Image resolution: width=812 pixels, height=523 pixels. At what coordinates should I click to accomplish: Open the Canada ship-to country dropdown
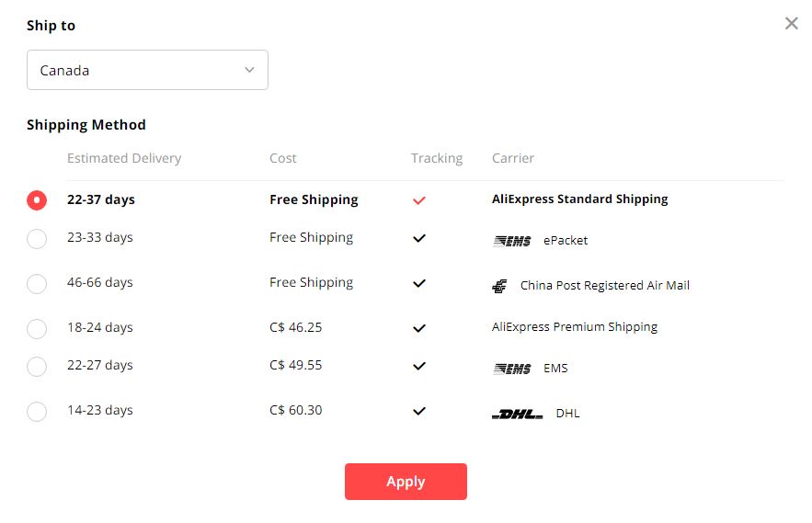click(x=147, y=70)
